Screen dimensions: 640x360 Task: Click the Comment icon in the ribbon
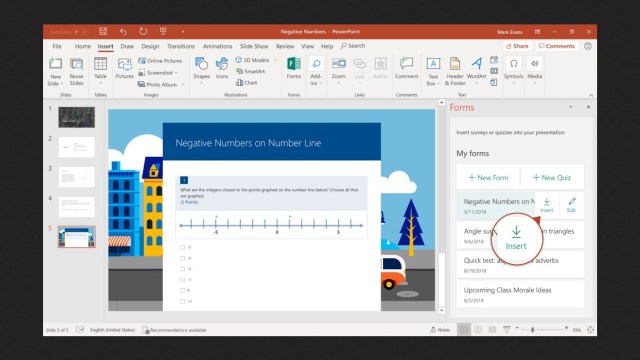[x=406, y=68]
